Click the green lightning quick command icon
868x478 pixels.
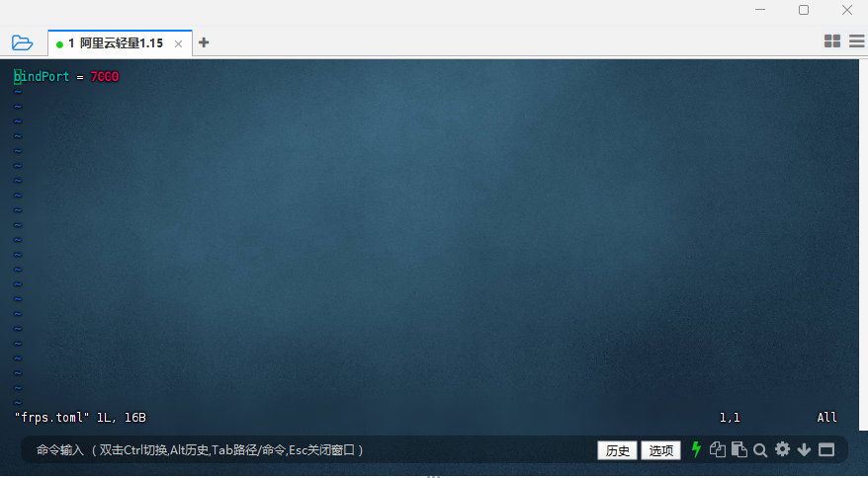pyautogui.click(x=696, y=449)
